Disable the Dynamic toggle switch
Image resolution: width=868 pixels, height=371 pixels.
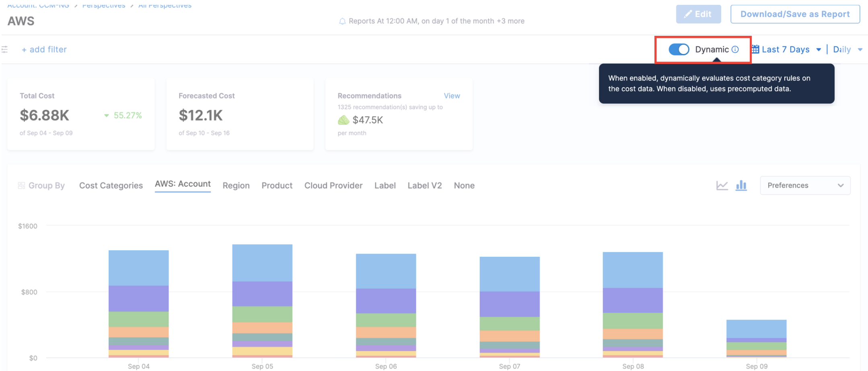679,49
